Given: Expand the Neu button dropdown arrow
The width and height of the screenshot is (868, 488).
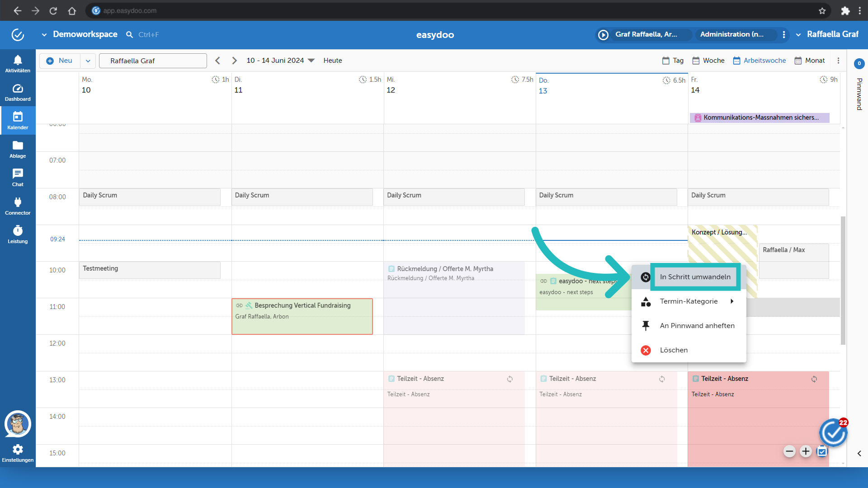Looking at the screenshot, I should (x=88, y=61).
